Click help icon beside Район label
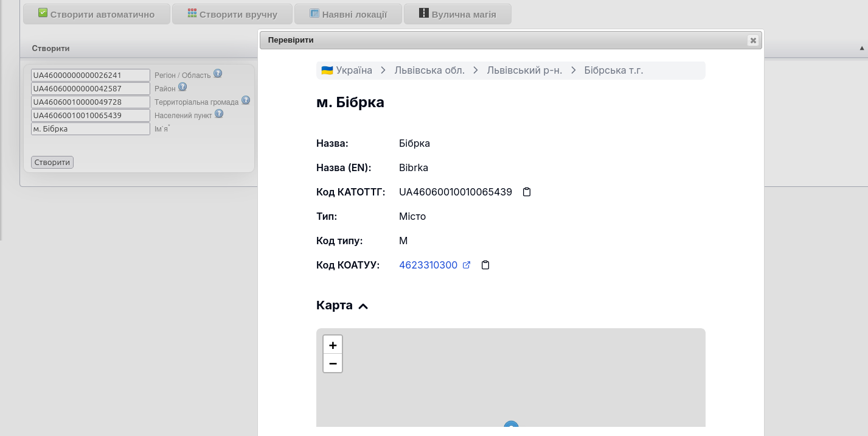 coord(182,87)
